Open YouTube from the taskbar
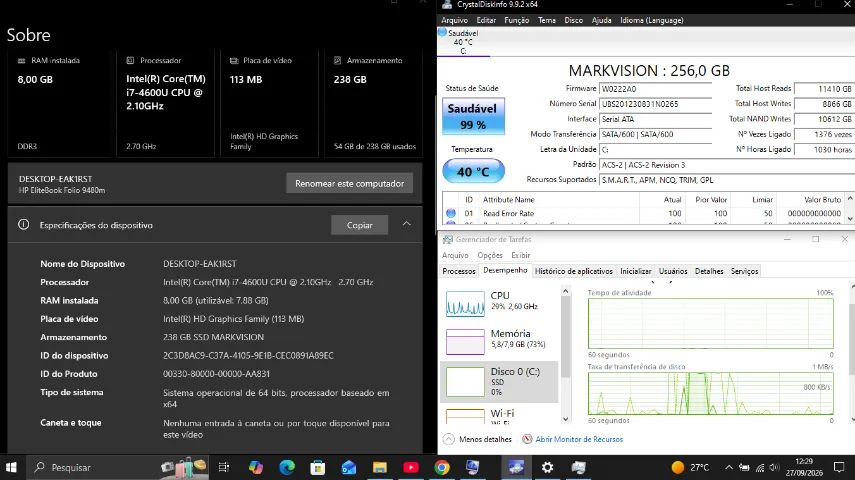This screenshot has height=480, width=855. tap(411, 467)
